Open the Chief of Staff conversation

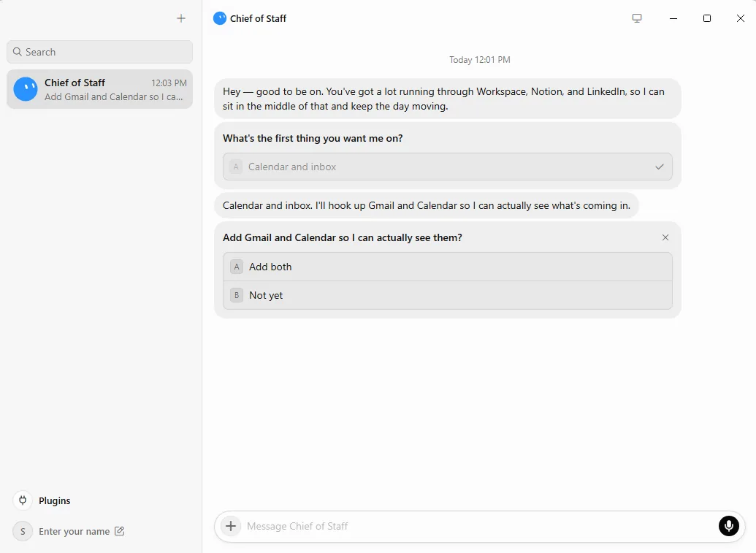[100, 89]
